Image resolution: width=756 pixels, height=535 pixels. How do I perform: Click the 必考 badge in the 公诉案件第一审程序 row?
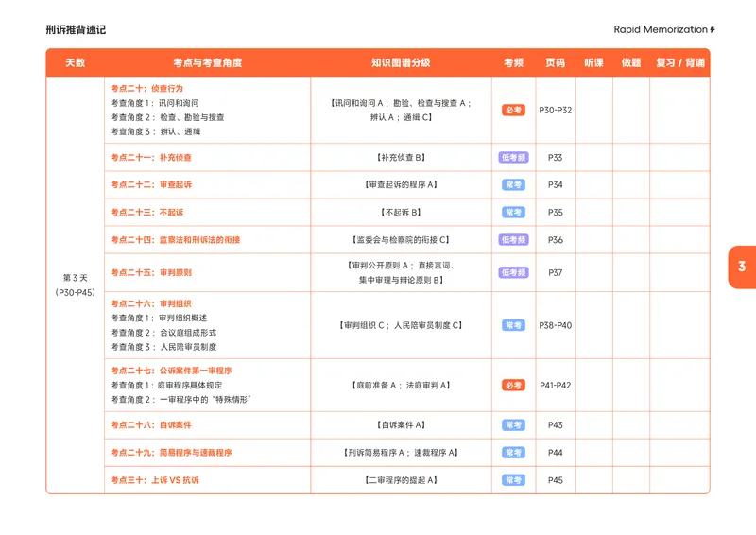click(x=513, y=386)
